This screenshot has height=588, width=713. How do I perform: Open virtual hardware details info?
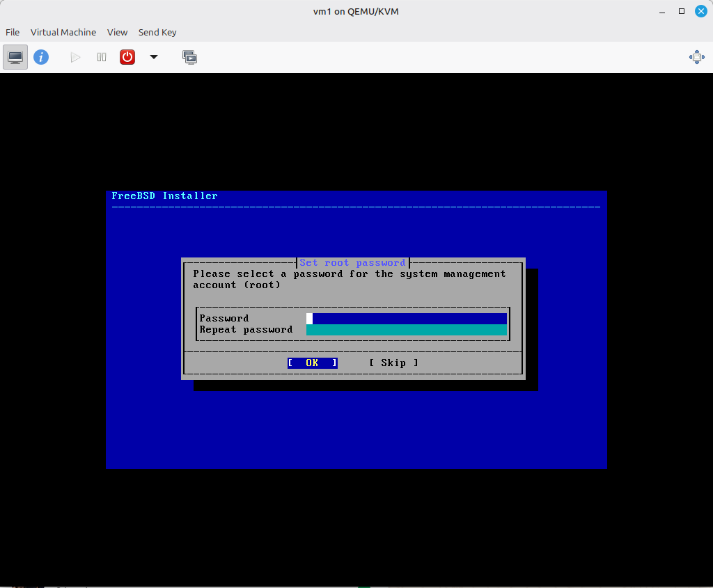(41, 57)
